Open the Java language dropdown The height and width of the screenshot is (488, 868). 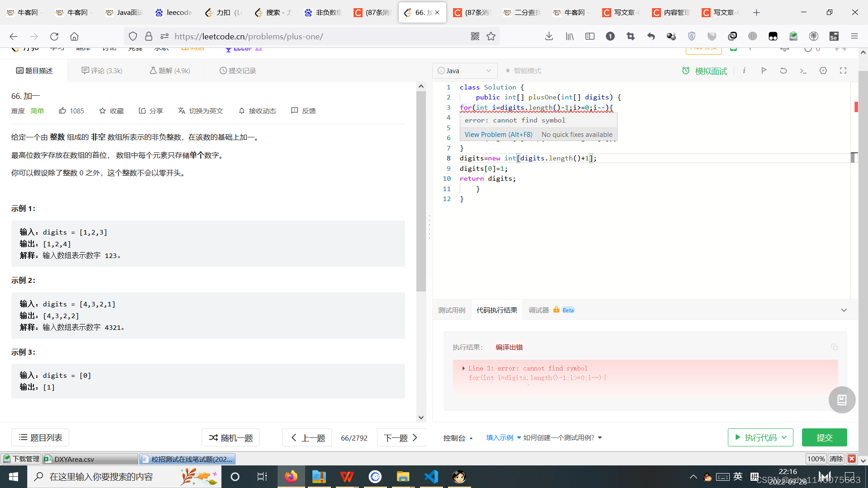pos(465,70)
